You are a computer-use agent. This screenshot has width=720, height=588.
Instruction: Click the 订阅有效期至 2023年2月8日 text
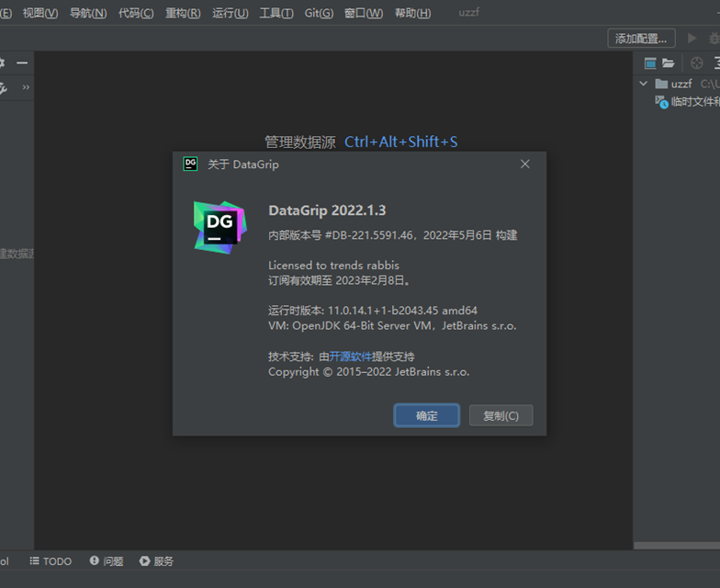pyautogui.click(x=339, y=280)
